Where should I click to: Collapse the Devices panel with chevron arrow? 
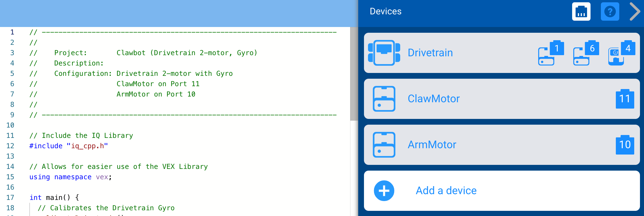pyautogui.click(x=635, y=11)
